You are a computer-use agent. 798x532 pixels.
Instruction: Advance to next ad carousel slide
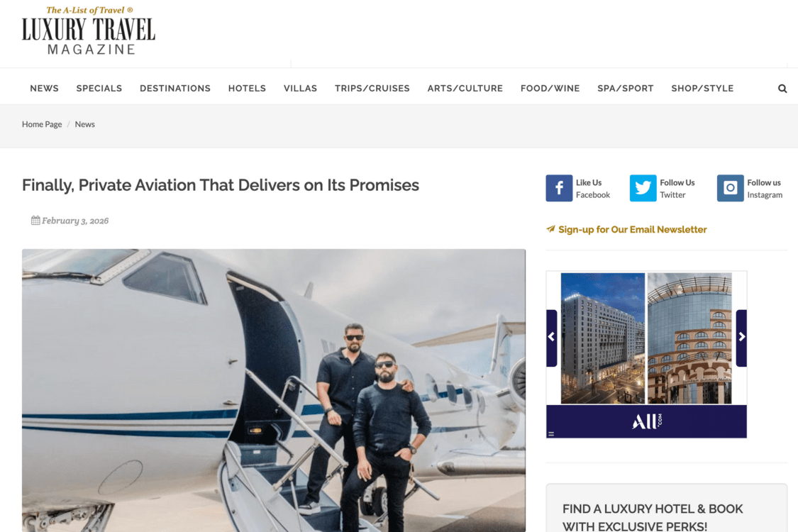coord(741,338)
